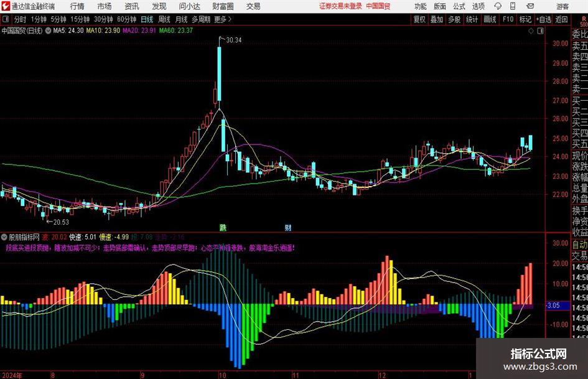Open the 版面 menu
588x379 pixels.
click(x=439, y=6)
